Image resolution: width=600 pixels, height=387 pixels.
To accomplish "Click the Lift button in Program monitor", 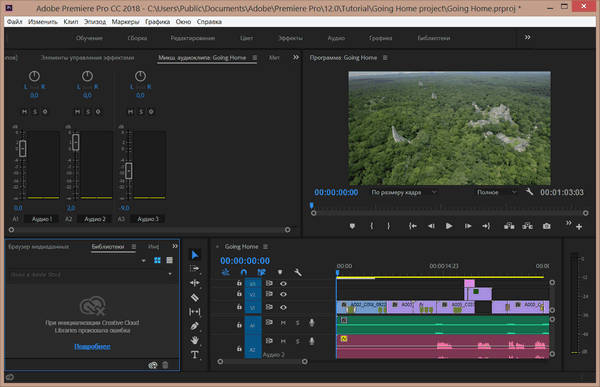I will coord(509,226).
